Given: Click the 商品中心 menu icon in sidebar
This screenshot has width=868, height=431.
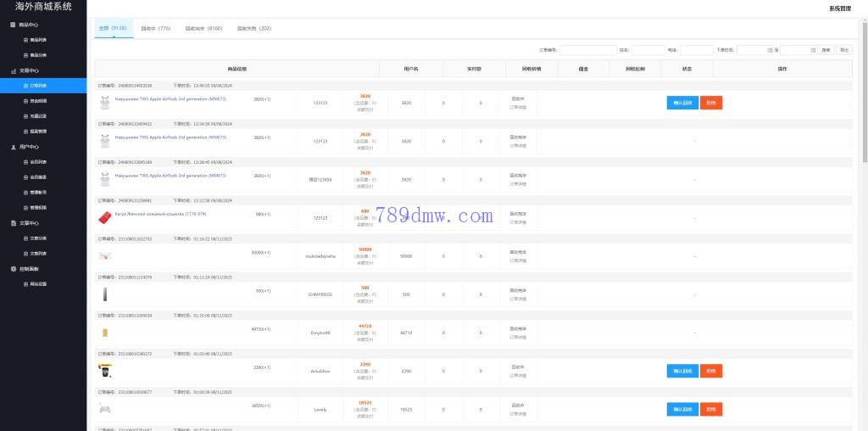Looking at the screenshot, I should pyautogui.click(x=13, y=25).
